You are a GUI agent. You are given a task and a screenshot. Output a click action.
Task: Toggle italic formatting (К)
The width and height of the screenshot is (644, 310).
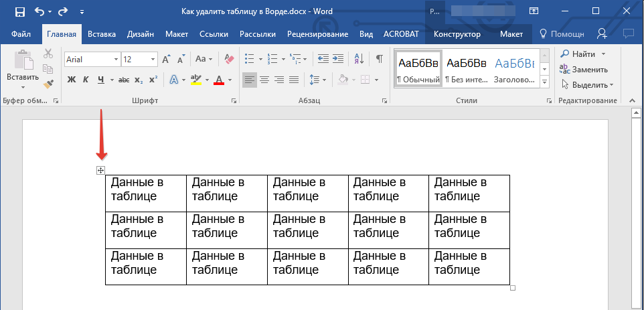tap(86, 80)
